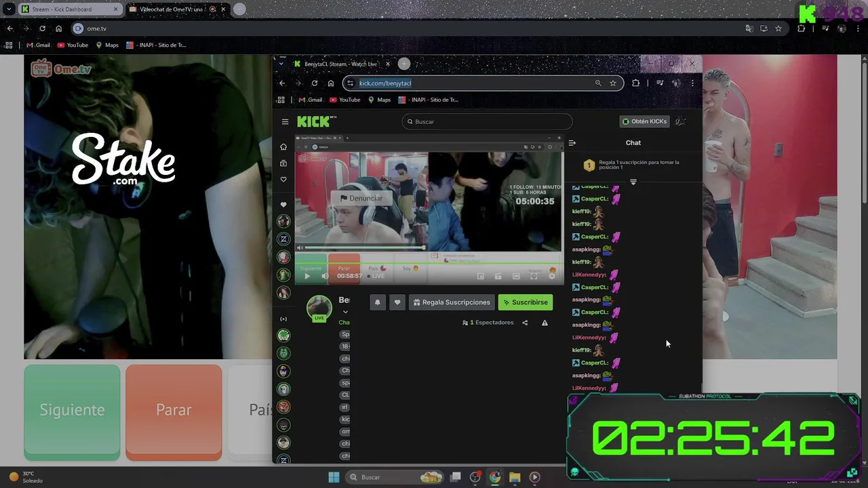Open the Kick sidebar hamburger menu
This screenshot has width=868, height=488.
(285, 122)
